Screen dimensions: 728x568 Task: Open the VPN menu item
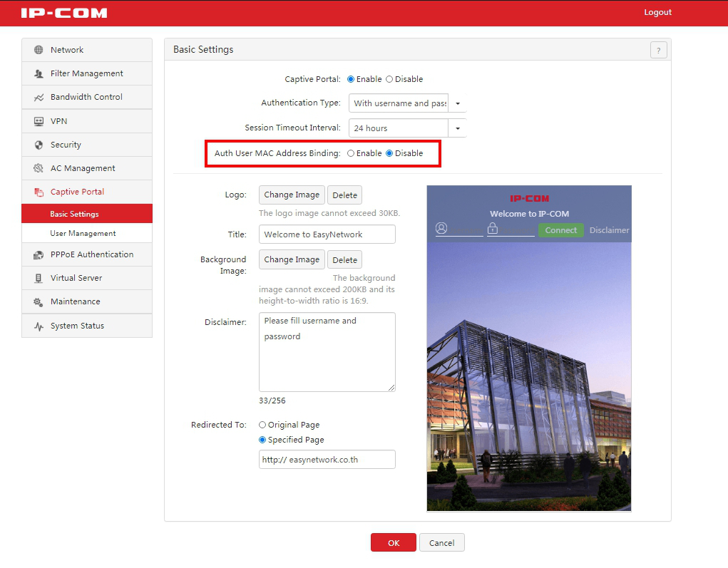pos(87,121)
